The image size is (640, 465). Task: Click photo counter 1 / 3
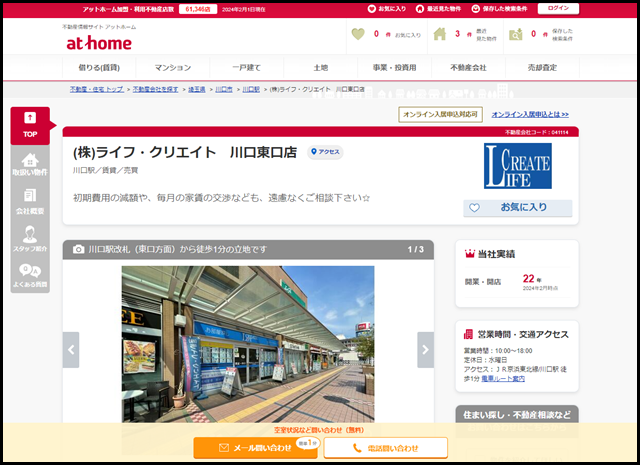pyautogui.click(x=416, y=249)
